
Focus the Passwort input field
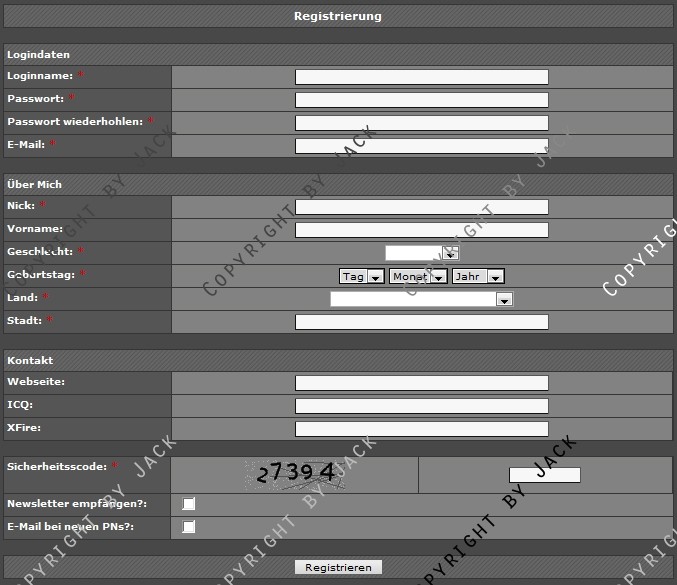(421, 100)
